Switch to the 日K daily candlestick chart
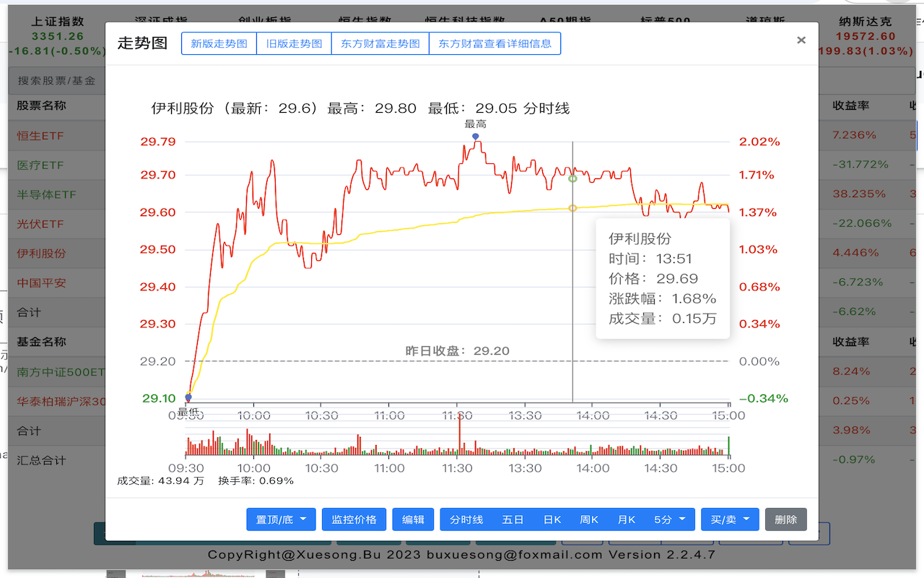The width and height of the screenshot is (924, 578). click(x=552, y=519)
